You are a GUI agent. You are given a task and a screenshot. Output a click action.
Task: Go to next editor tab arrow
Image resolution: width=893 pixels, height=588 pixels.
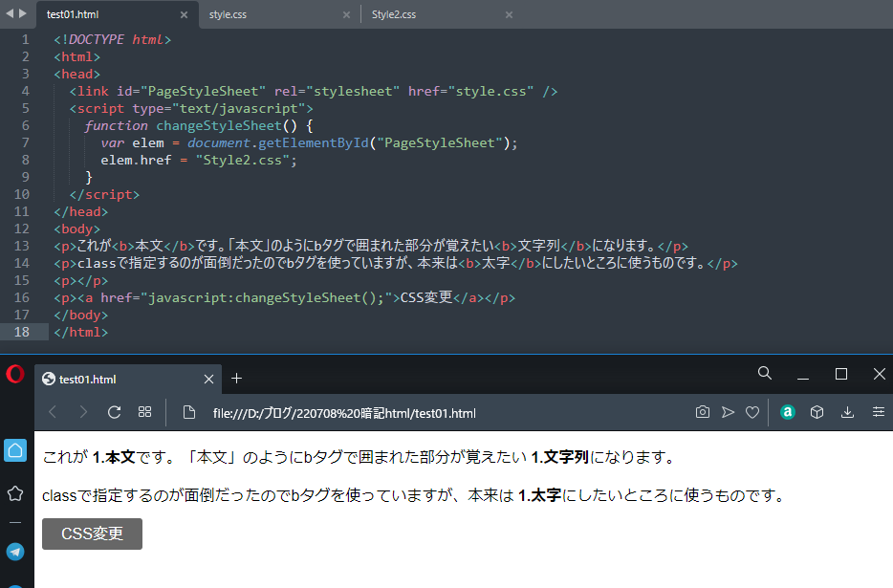click(23, 13)
